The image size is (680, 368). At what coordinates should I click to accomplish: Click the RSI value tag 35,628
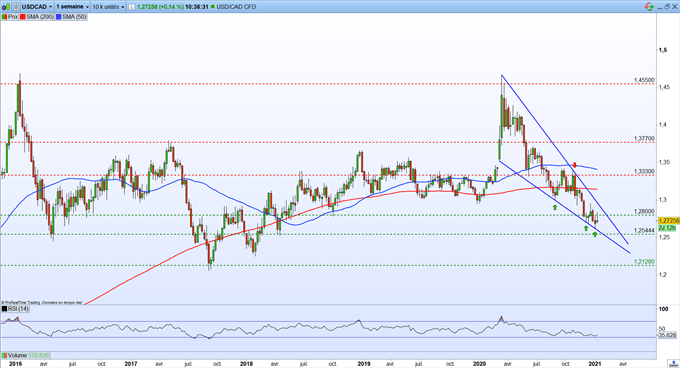point(667,335)
